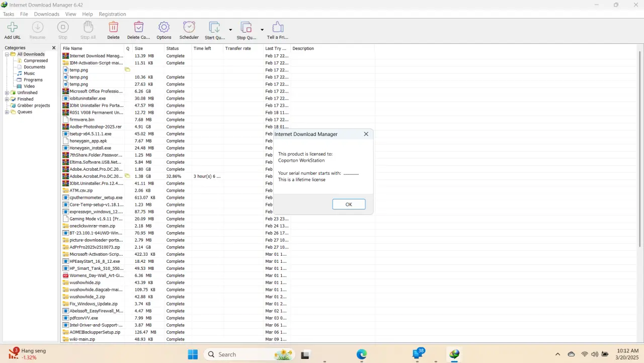Click the IDM taskbar icon
The image size is (644, 363).
tap(454, 354)
